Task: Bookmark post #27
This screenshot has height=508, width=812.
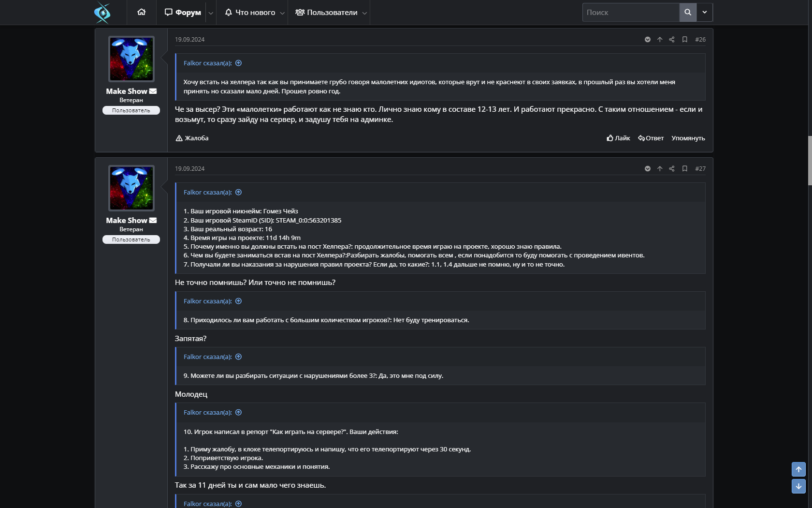Action: [684, 169]
